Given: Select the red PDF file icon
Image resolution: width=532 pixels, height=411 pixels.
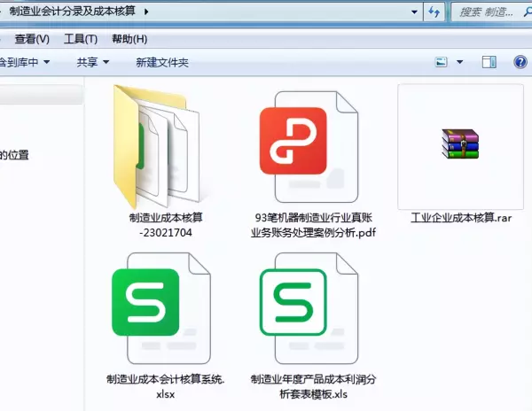Looking at the screenshot, I should point(309,146).
